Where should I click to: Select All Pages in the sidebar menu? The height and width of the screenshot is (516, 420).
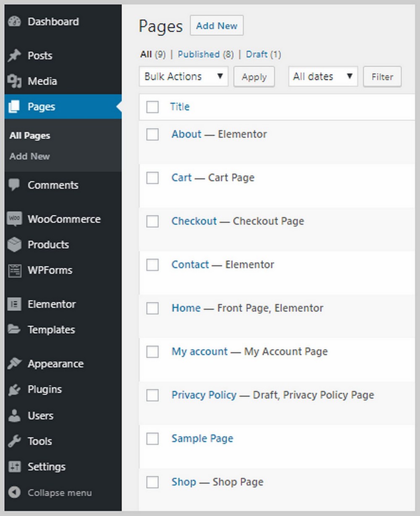coord(29,135)
